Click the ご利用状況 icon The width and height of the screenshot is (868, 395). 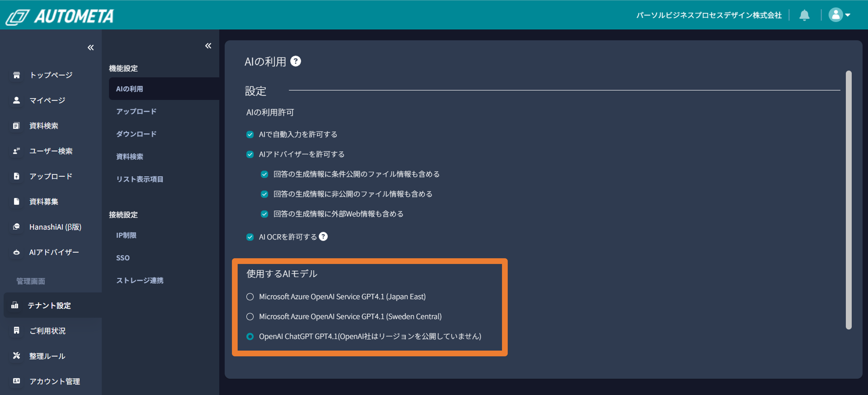pyautogui.click(x=17, y=331)
